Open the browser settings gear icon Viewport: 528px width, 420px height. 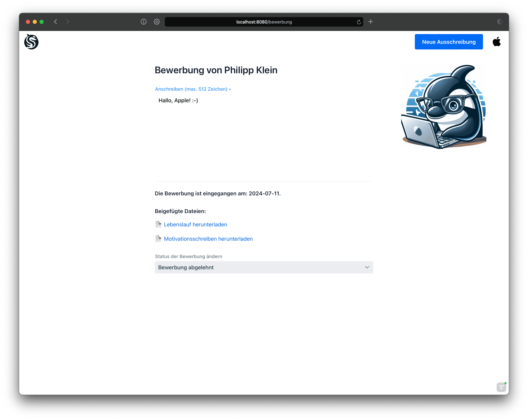pos(157,22)
